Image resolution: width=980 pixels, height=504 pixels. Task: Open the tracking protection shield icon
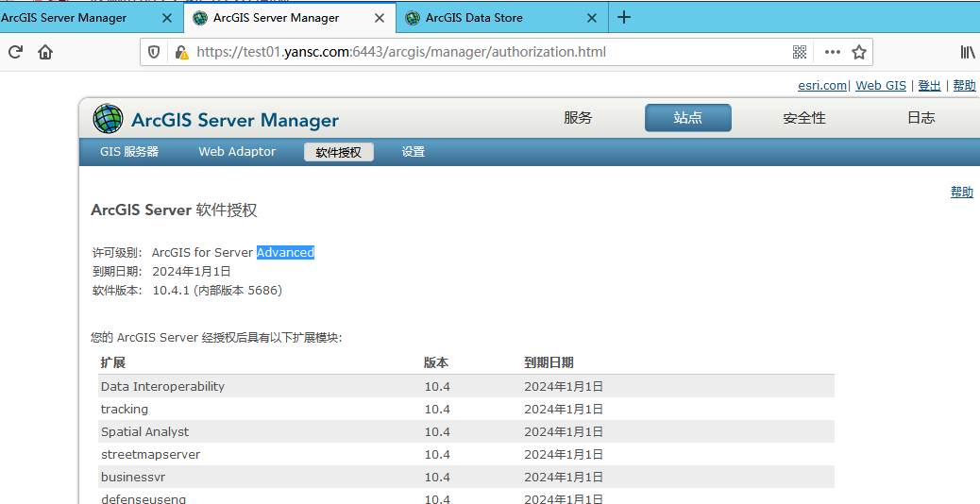[154, 52]
